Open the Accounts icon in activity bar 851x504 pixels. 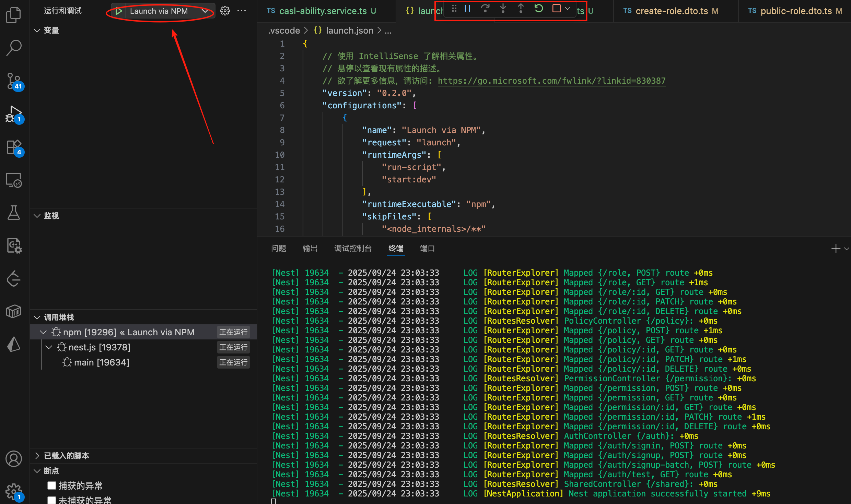tap(14, 459)
